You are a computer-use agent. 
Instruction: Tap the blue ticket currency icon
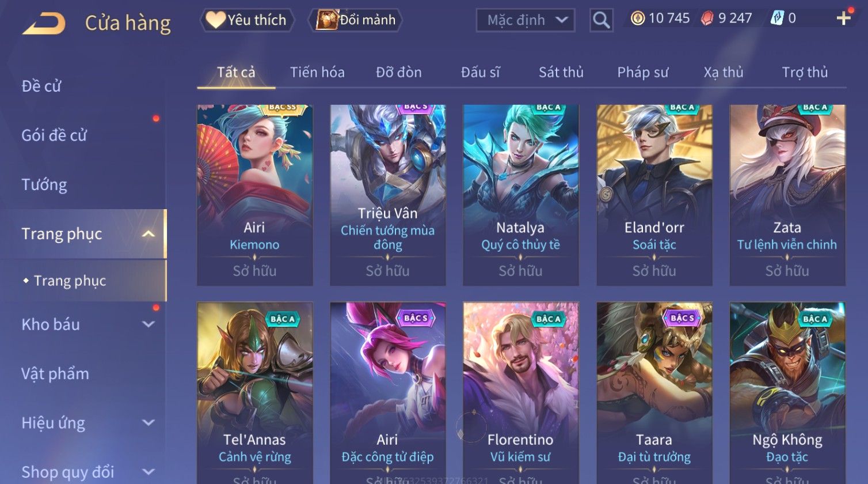click(777, 18)
